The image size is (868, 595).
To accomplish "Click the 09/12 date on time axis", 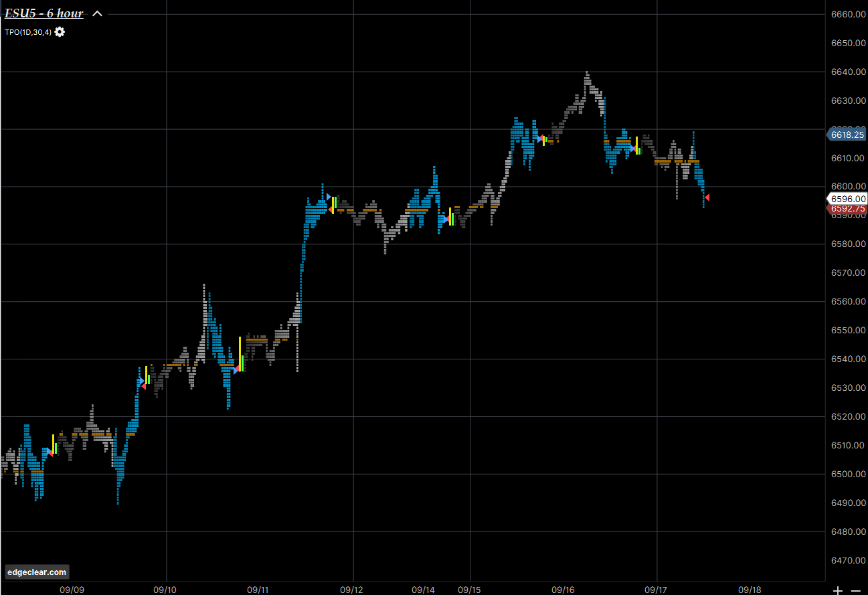I will click(x=351, y=590).
